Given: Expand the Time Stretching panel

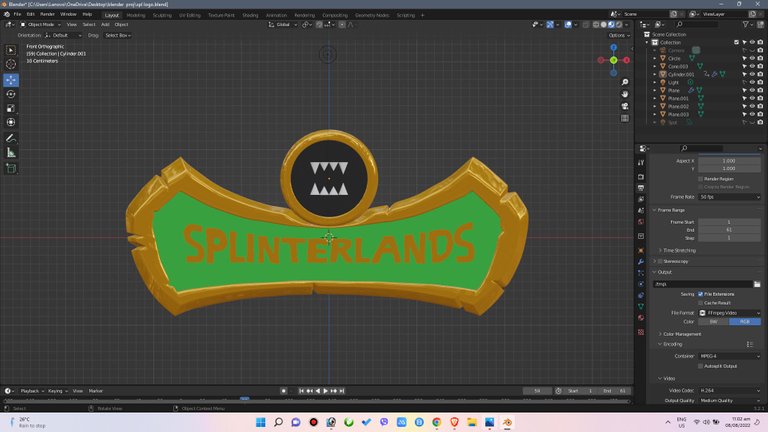Looking at the screenshot, I should coord(677,251).
